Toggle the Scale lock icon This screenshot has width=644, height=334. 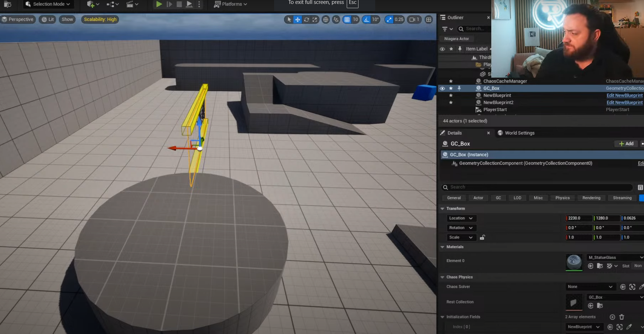click(x=482, y=238)
